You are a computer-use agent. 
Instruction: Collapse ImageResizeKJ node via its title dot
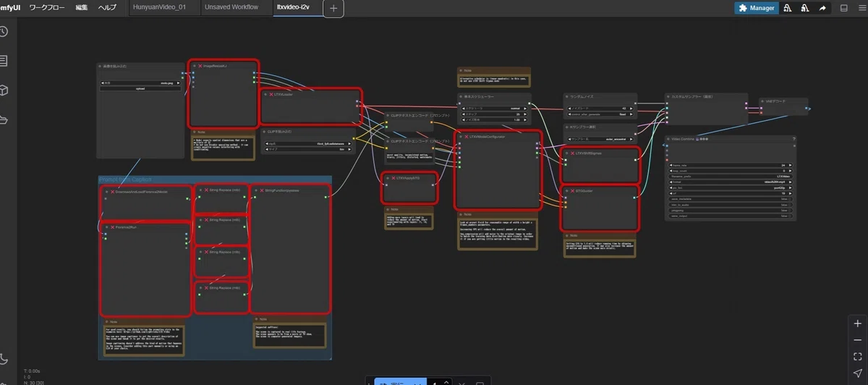[x=194, y=66]
